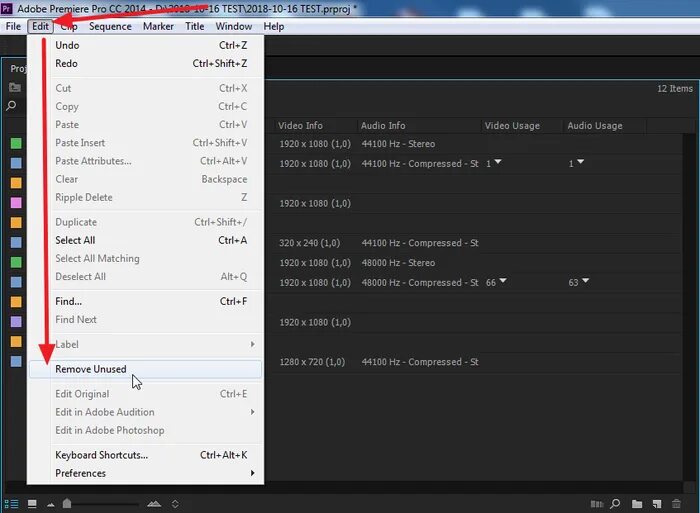Click the '12 Items' count text
Image resolution: width=700 pixels, height=513 pixels.
[x=675, y=88]
